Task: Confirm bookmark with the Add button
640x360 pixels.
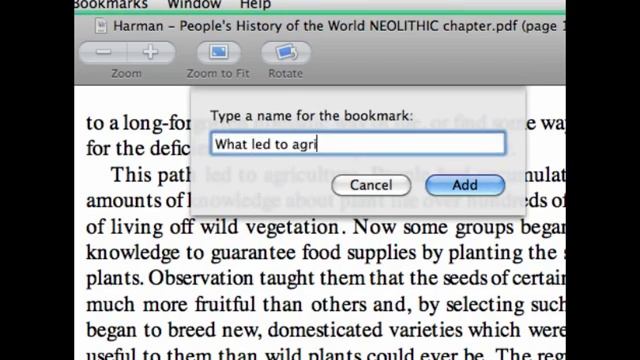Action: (465, 185)
